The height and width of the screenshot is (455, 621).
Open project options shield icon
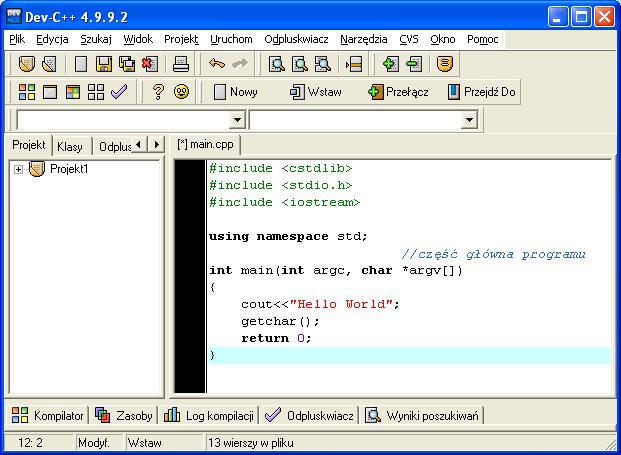445,64
